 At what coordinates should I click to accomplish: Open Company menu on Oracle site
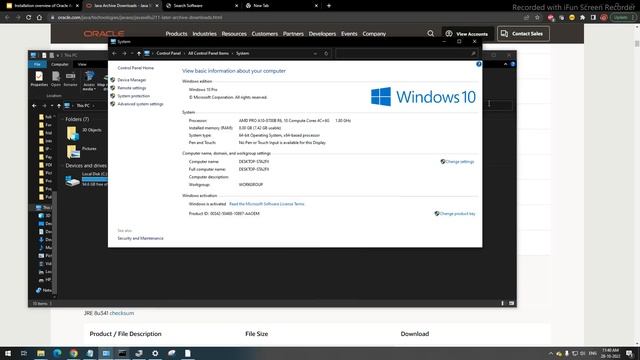click(x=374, y=34)
